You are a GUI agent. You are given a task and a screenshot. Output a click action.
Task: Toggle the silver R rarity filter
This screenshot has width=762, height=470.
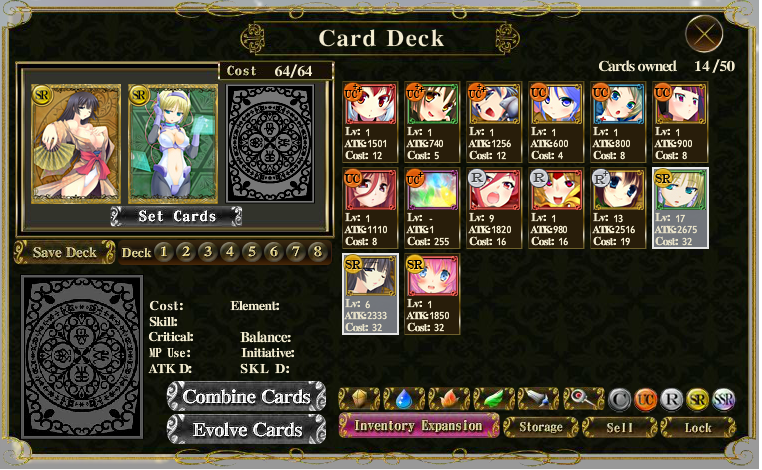(672, 400)
